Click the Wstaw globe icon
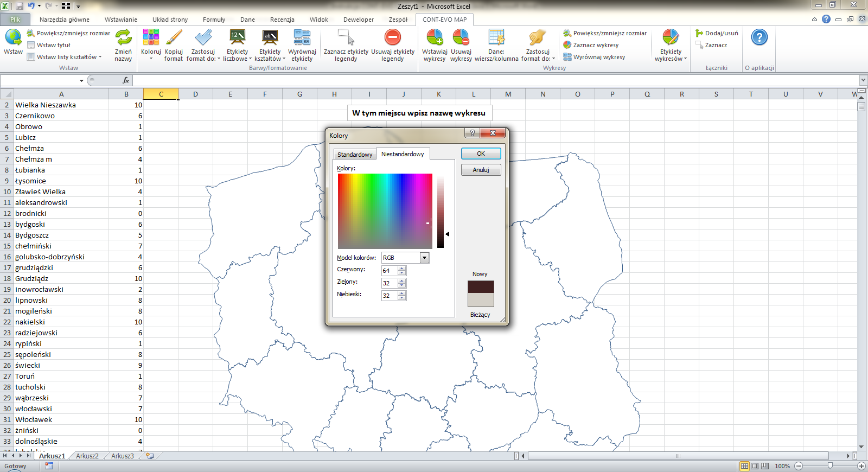868x472 pixels. click(13, 37)
